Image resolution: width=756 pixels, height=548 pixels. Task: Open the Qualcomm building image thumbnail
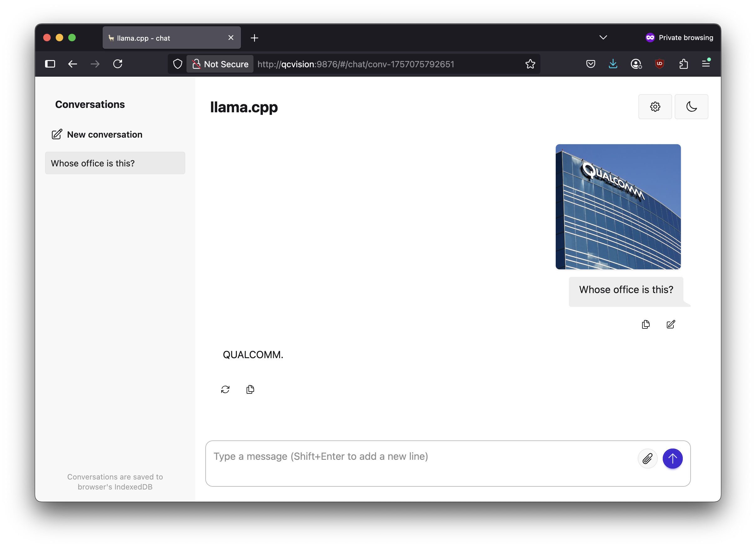(618, 206)
